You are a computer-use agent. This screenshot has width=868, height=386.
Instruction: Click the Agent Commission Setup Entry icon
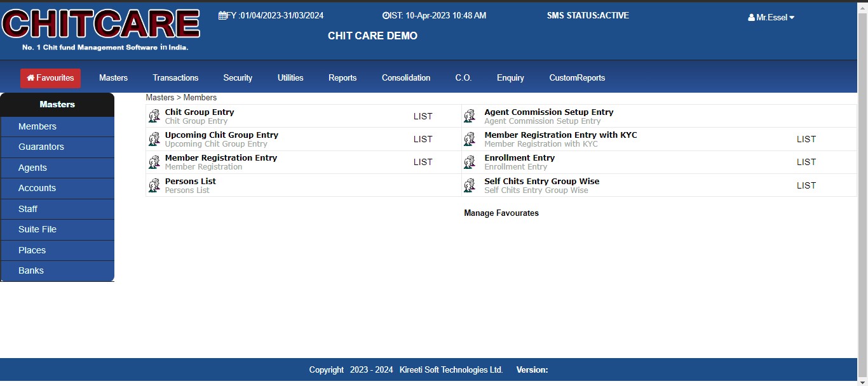[x=470, y=116]
